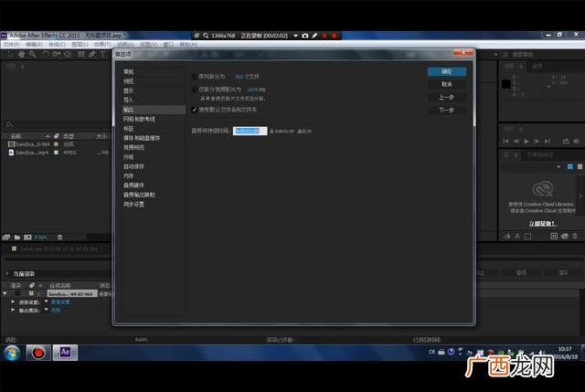Open Windows Start menu orb
This screenshot has width=585, height=392.
[12, 353]
